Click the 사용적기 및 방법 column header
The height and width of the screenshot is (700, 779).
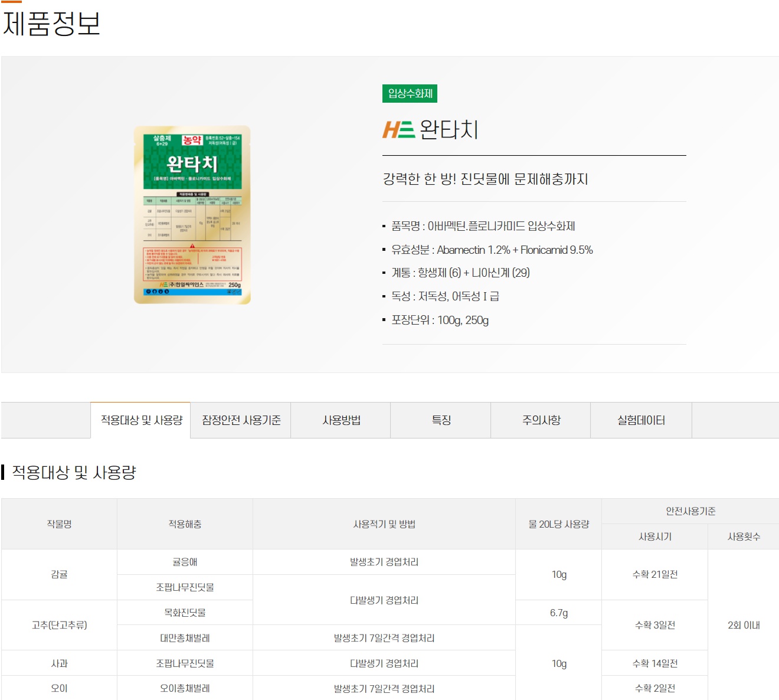(x=384, y=524)
